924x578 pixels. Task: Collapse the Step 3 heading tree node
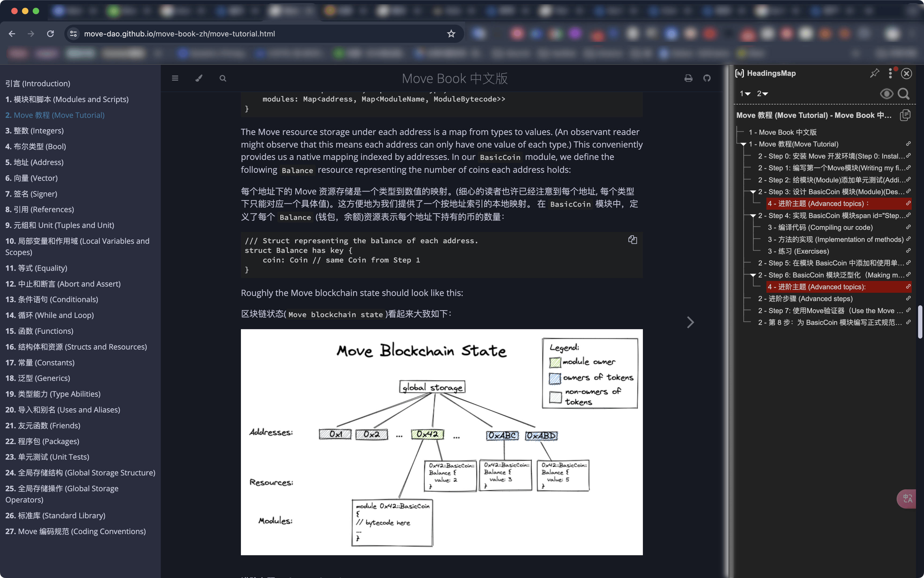coord(753,192)
